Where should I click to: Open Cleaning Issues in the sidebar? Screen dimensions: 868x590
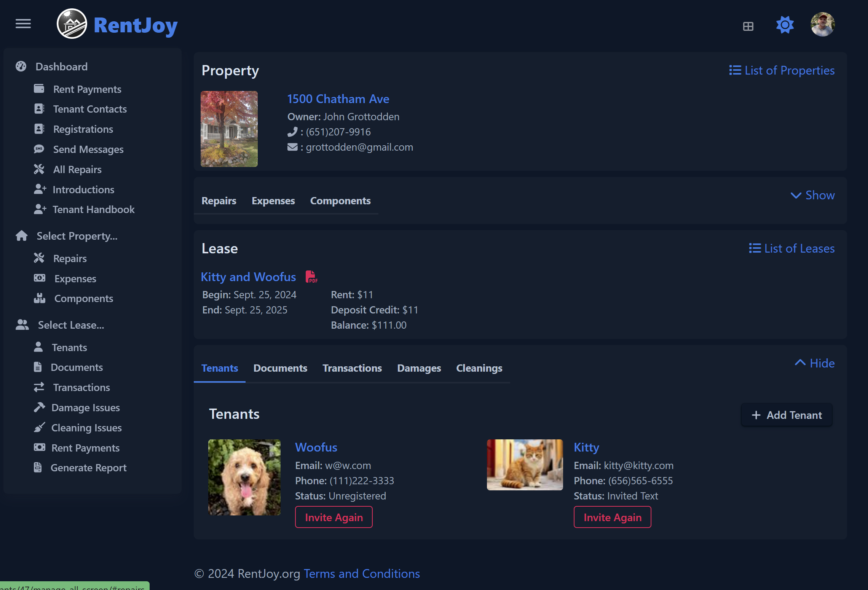[x=86, y=428]
